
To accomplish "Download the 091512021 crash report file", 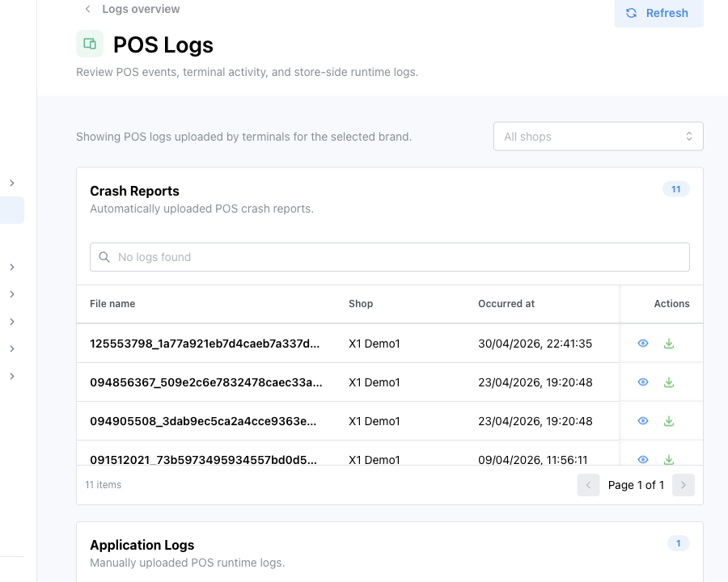I will 669,459.
